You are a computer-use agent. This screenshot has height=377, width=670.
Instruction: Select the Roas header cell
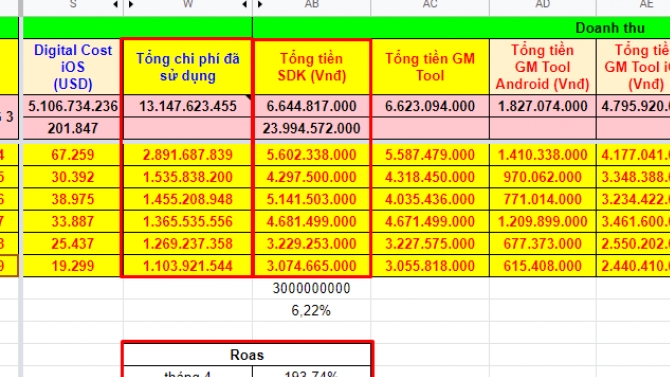click(x=247, y=355)
